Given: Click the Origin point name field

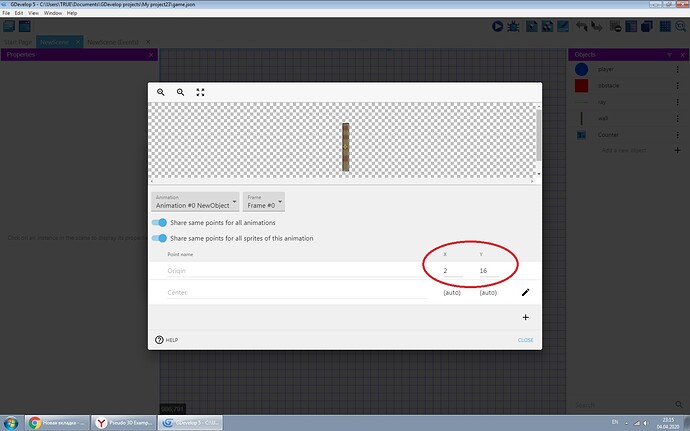Looking at the screenshot, I should tap(297, 271).
